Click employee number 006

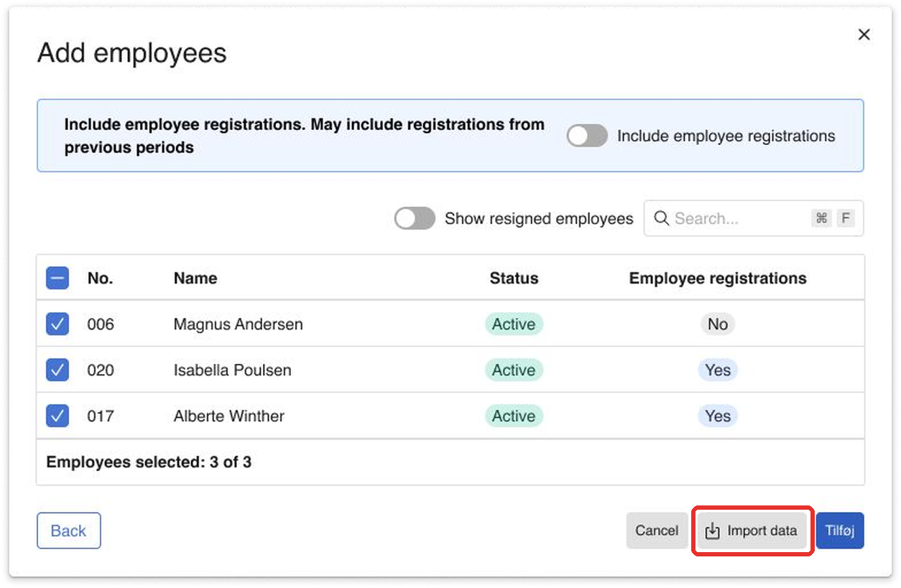(101, 324)
